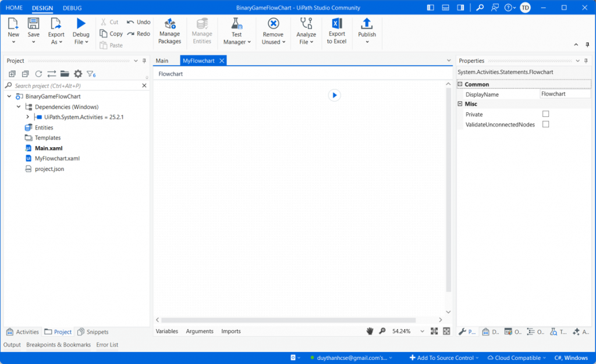Open the Project panel filter icon

coord(91,74)
